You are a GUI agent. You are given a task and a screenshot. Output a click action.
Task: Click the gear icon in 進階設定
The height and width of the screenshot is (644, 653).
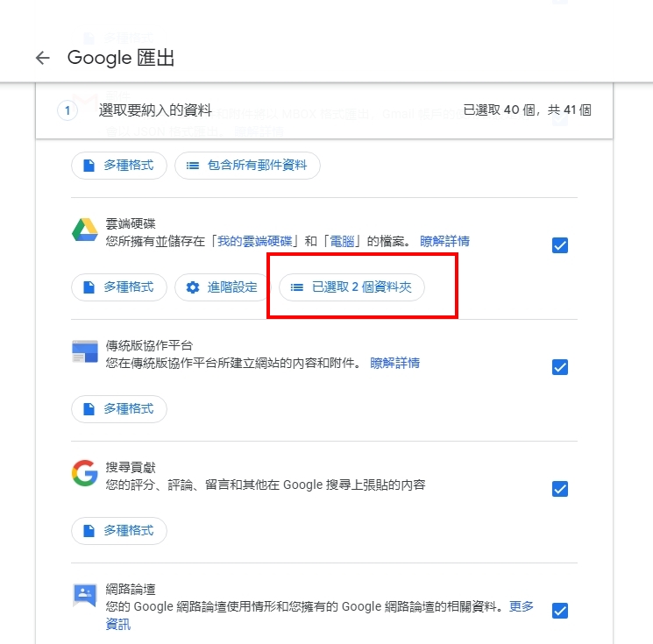coord(193,287)
